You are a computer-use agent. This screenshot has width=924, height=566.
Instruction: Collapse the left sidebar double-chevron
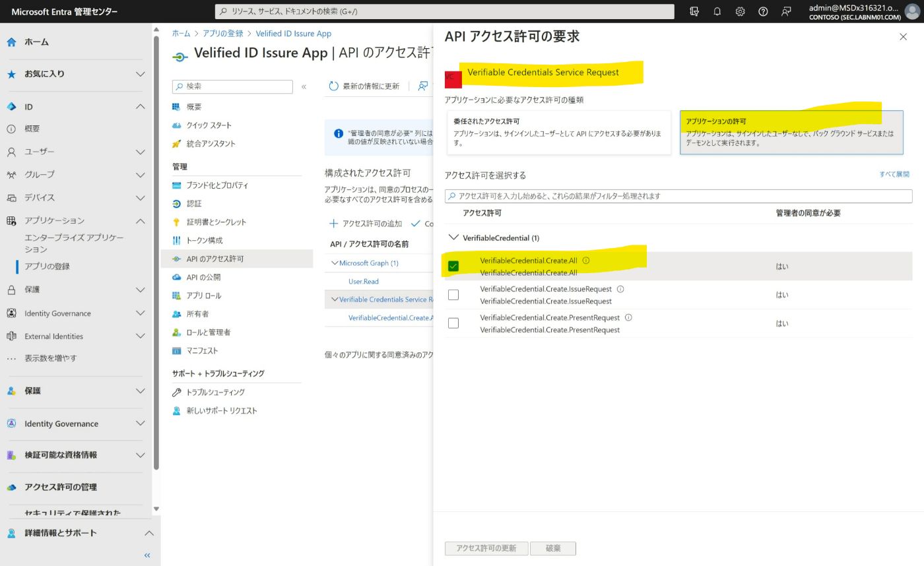(x=147, y=555)
